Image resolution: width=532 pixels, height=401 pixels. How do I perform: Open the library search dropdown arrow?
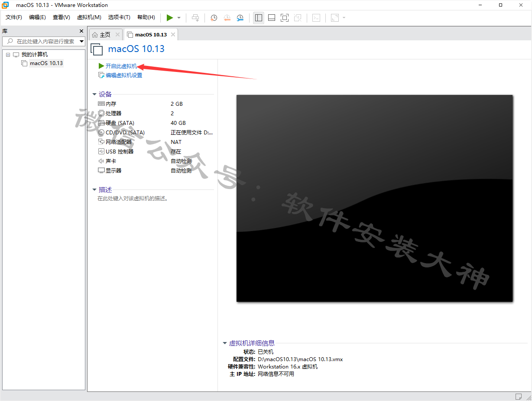(x=82, y=42)
